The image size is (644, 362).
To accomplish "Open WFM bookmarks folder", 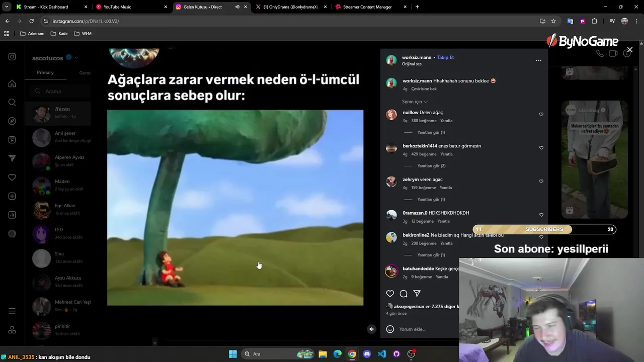I will click(x=83, y=34).
